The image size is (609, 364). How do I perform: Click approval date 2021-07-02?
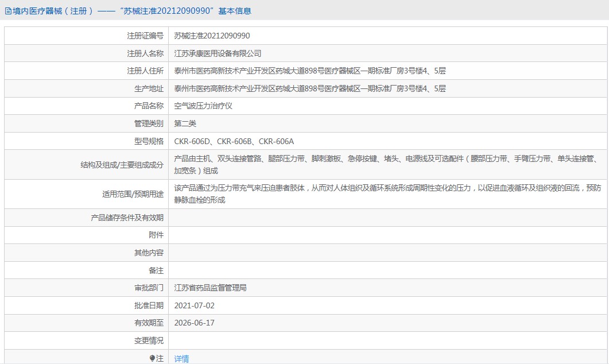(194, 306)
